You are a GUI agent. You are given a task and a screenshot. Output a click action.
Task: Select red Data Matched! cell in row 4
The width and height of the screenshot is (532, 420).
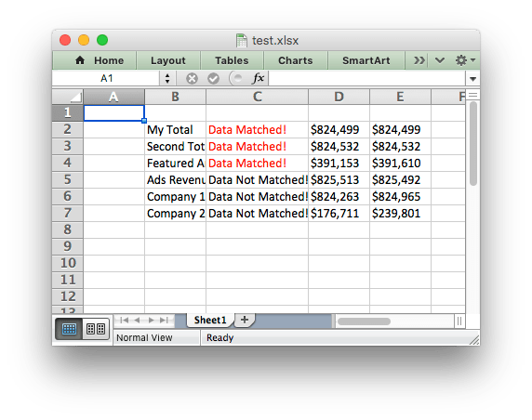(x=258, y=163)
